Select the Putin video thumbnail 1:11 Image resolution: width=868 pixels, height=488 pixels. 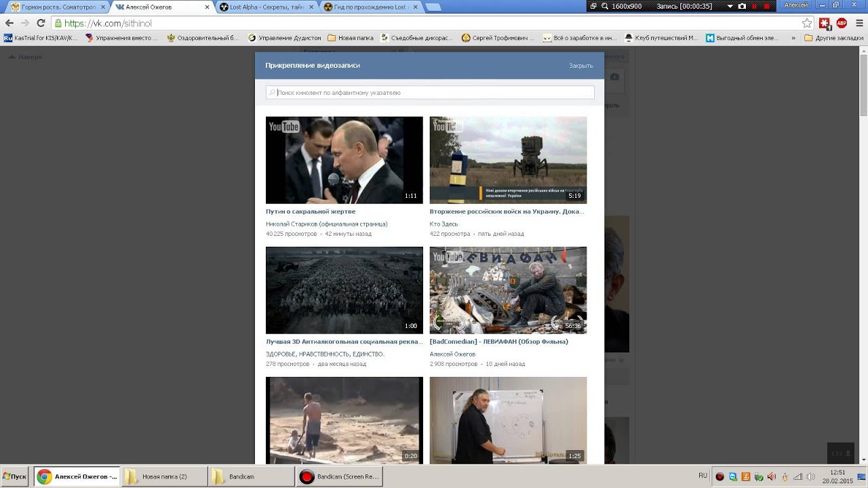tap(344, 160)
